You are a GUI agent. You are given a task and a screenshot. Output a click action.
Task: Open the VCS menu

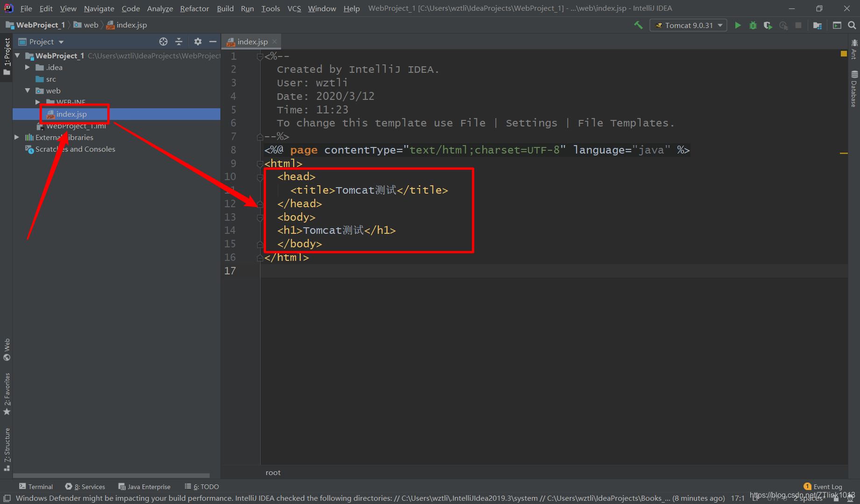click(294, 8)
